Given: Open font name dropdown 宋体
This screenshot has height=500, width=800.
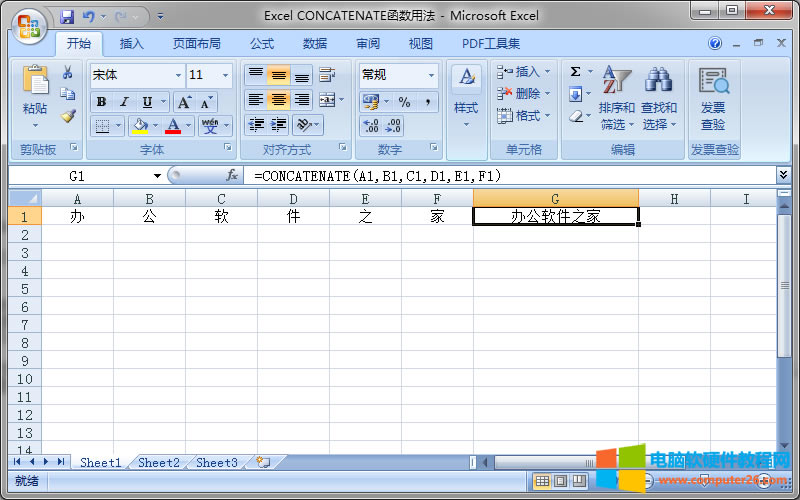Looking at the screenshot, I should pyautogui.click(x=178, y=75).
